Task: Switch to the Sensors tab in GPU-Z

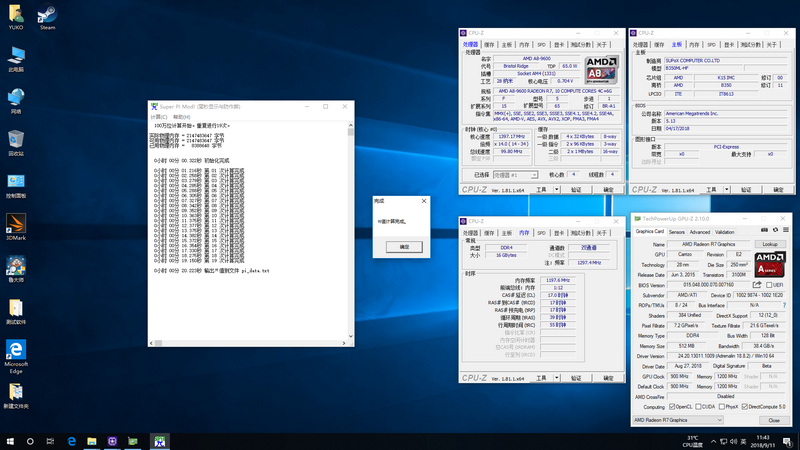Action: click(677, 232)
